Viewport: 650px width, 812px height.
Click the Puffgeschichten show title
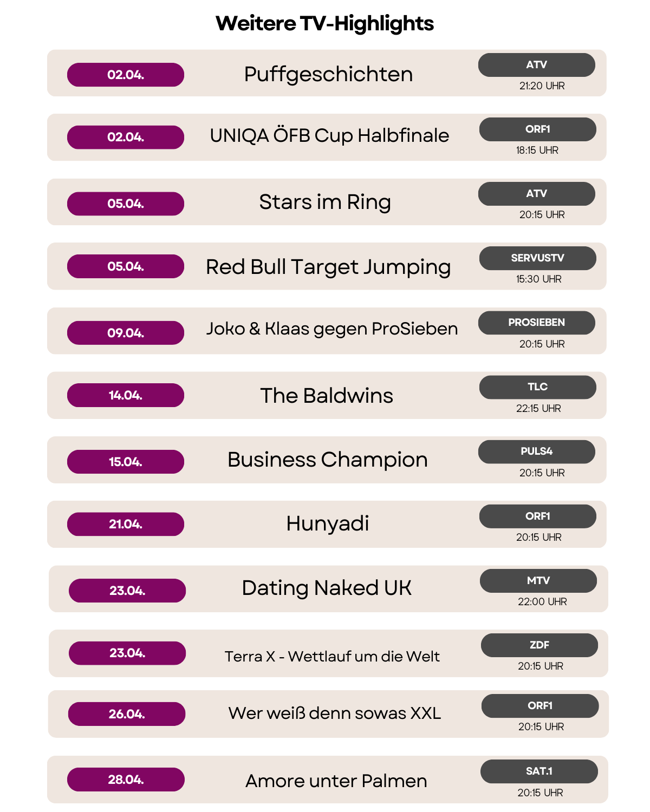click(x=328, y=75)
